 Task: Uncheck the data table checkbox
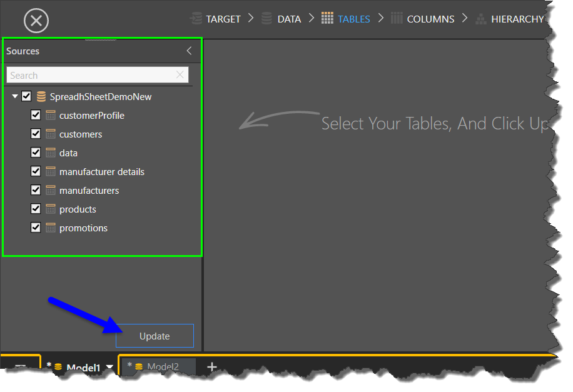36,153
